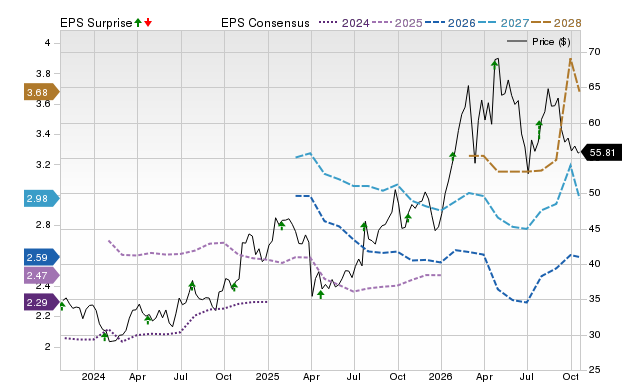The height and width of the screenshot is (382, 640).
Task: Click the surprise arrow right of the Jul 2024 gridline
Action: (192, 285)
